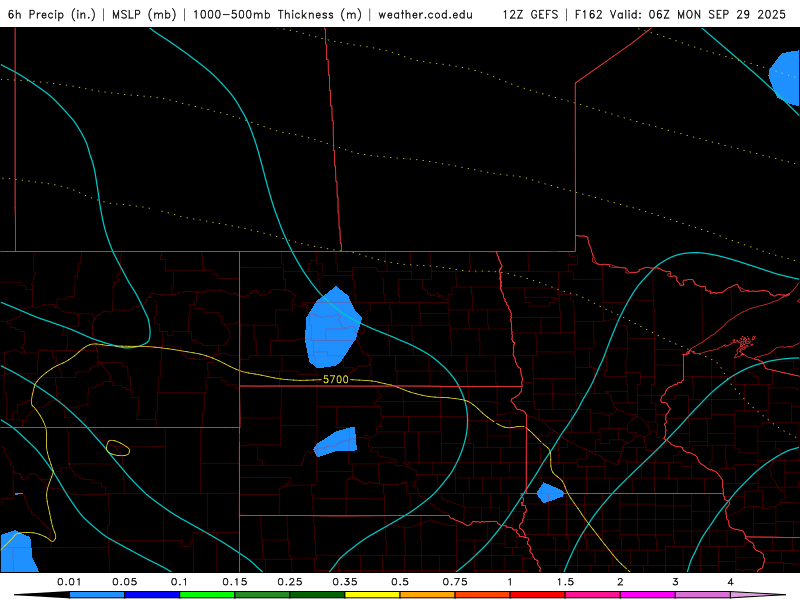
Task: Select the pink 1.5–2 legend swatch
Action: pyautogui.click(x=593, y=595)
